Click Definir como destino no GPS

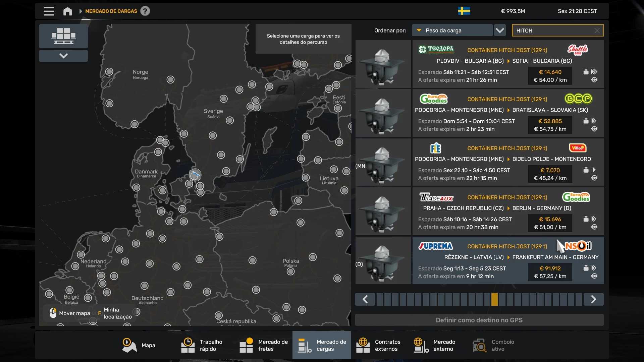click(x=479, y=320)
